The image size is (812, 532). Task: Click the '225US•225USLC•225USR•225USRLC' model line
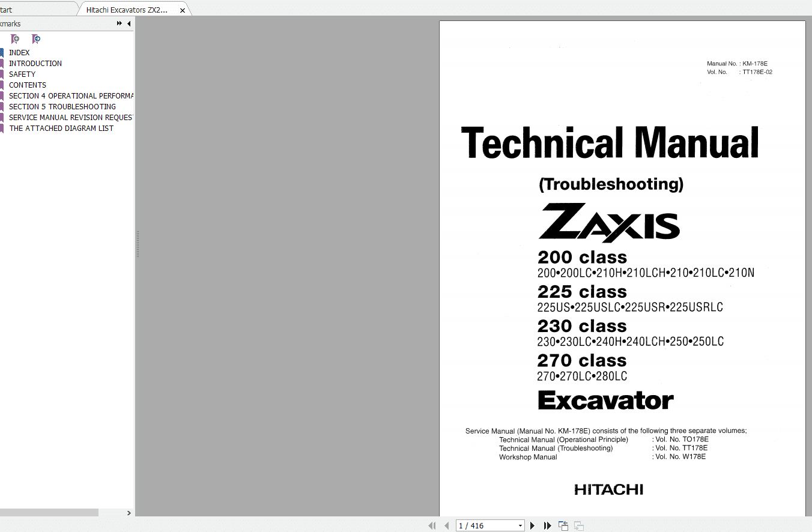coord(630,307)
